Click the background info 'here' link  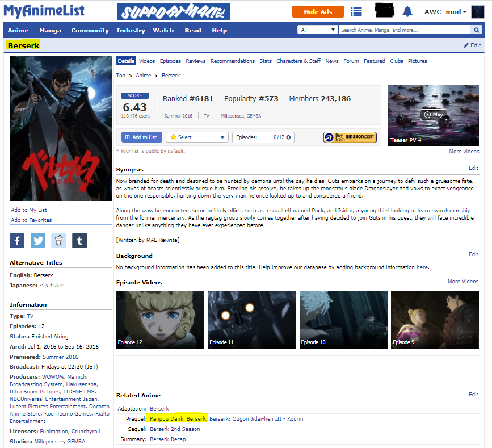[422, 267]
